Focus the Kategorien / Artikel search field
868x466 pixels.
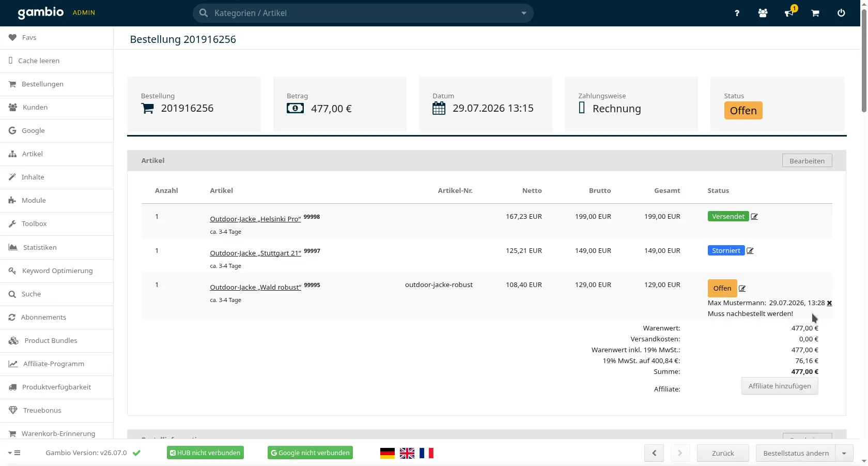click(x=363, y=13)
